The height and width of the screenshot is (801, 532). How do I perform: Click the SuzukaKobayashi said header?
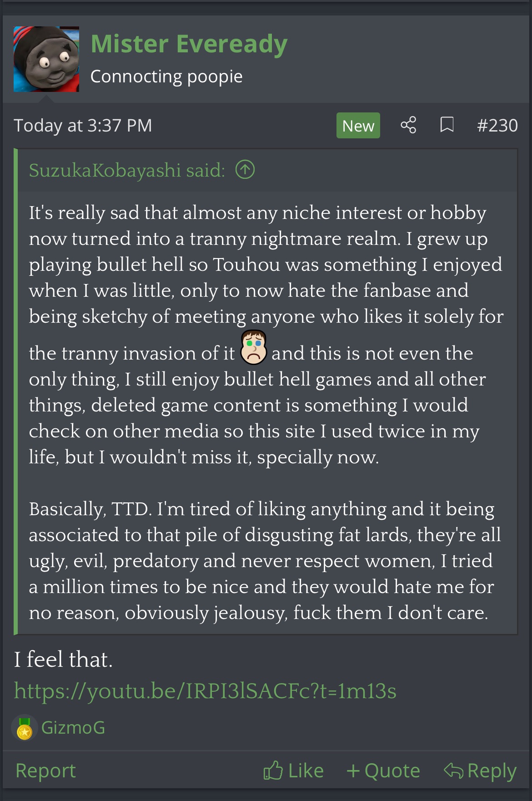(127, 170)
